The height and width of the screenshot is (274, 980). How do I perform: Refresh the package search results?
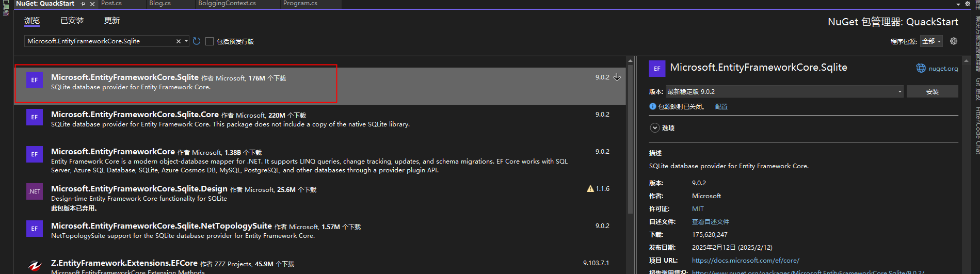click(197, 41)
